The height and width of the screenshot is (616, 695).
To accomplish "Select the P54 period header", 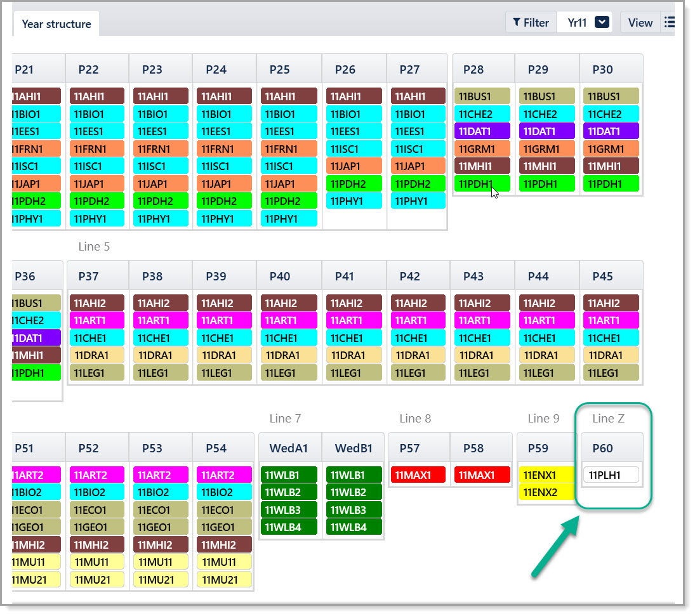I will [223, 449].
